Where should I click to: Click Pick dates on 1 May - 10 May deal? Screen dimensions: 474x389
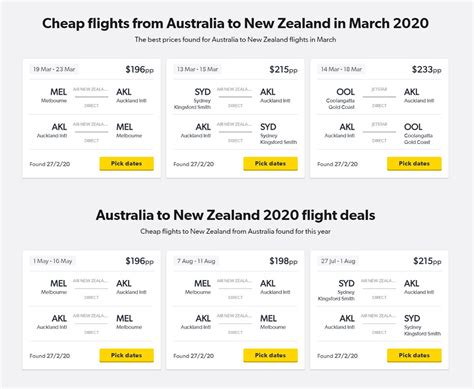[127, 355]
